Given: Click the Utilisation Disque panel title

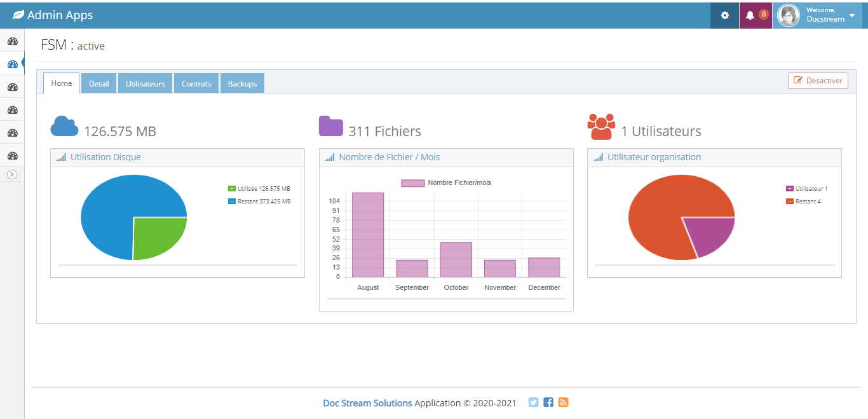Looking at the screenshot, I should 105,157.
